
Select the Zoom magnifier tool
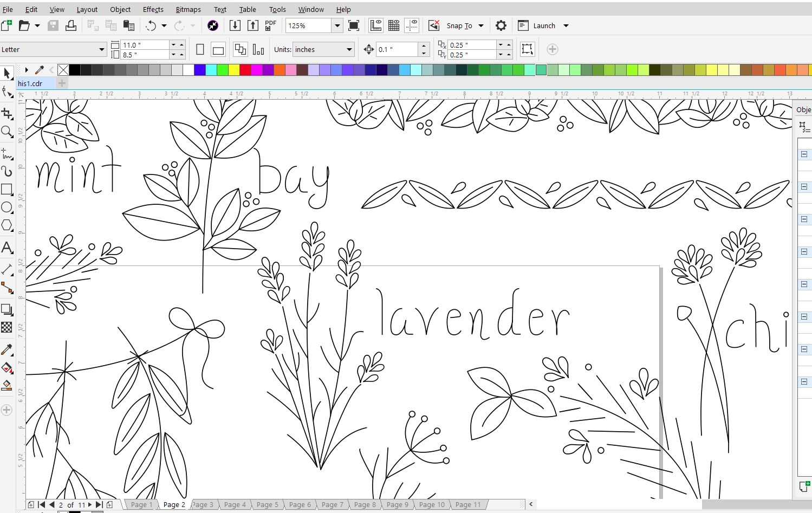(7, 132)
